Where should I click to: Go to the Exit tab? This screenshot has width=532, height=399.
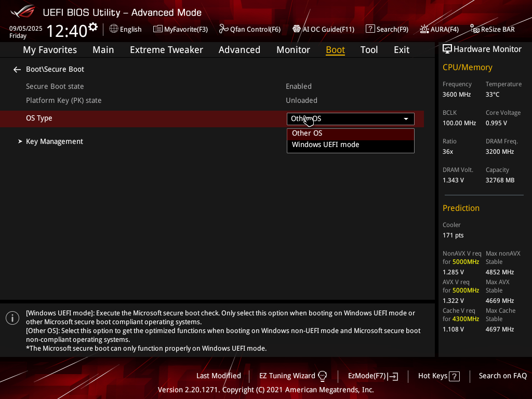click(402, 50)
